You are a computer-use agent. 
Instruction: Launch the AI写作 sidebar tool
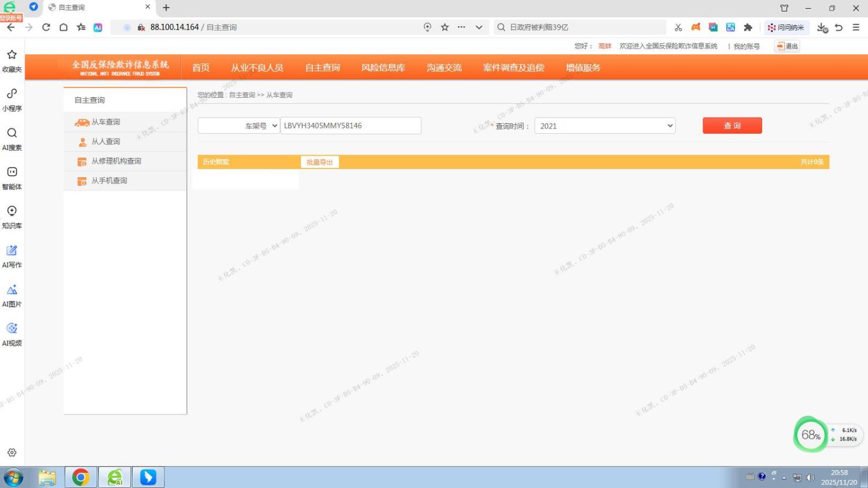[12, 251]
